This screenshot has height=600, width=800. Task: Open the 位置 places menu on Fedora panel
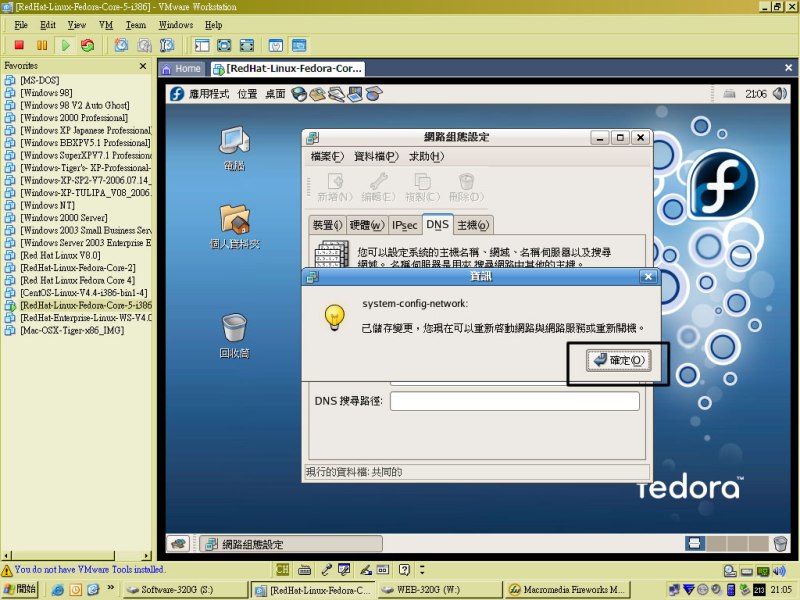247,94
